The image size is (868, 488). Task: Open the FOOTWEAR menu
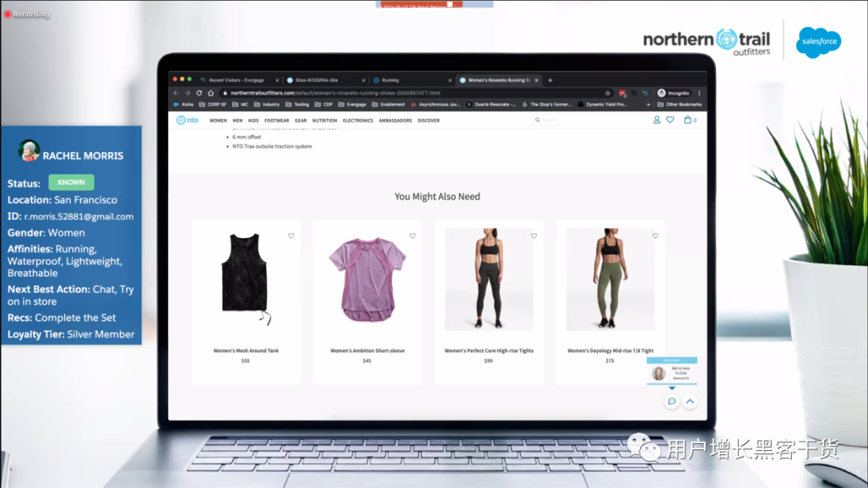coord(276,121)
